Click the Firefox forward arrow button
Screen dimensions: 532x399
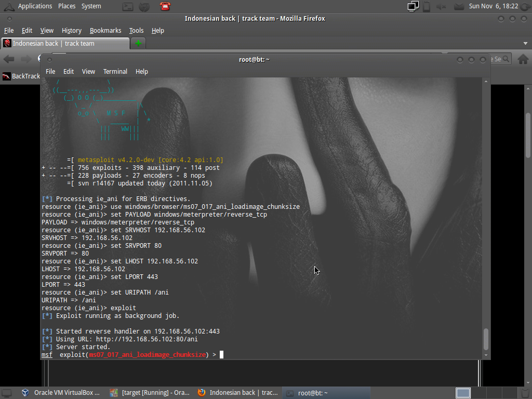26,59
